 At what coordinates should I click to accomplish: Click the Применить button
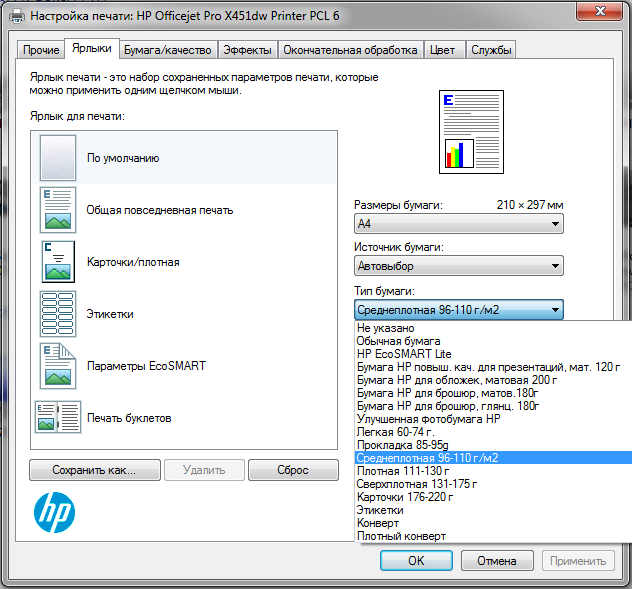tap(578, 561)
